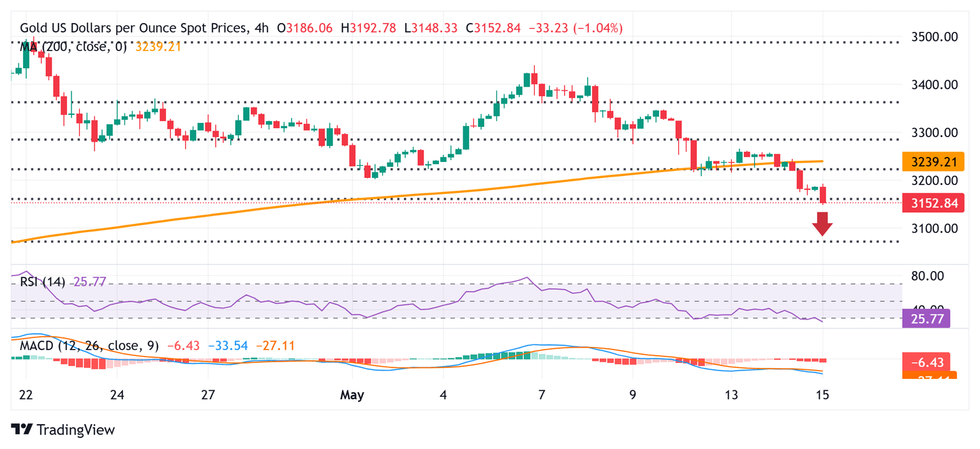Click the orange MACD signal value tag
The height and width of the screenshot is (449, 980).
[x=928, y=376]
